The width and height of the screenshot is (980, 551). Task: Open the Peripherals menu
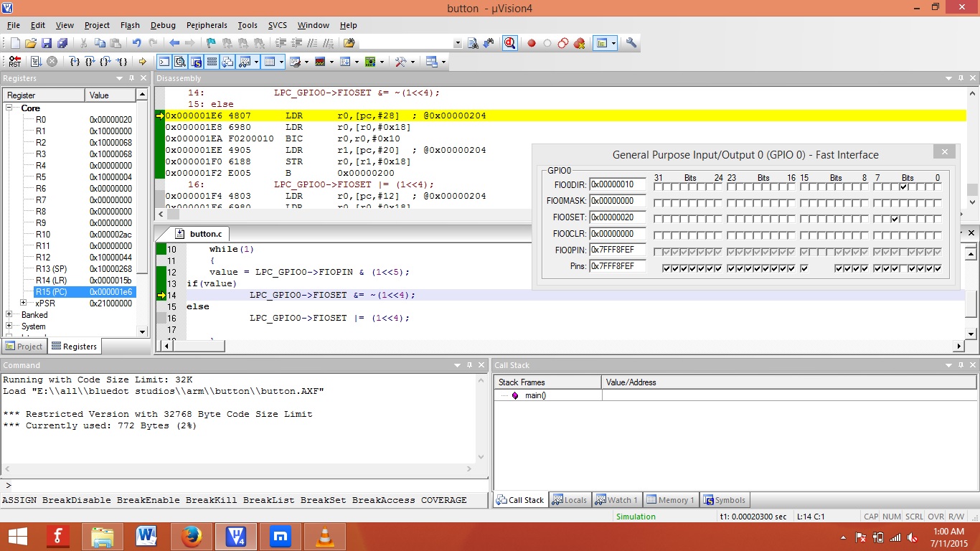[x=207, y=25]
